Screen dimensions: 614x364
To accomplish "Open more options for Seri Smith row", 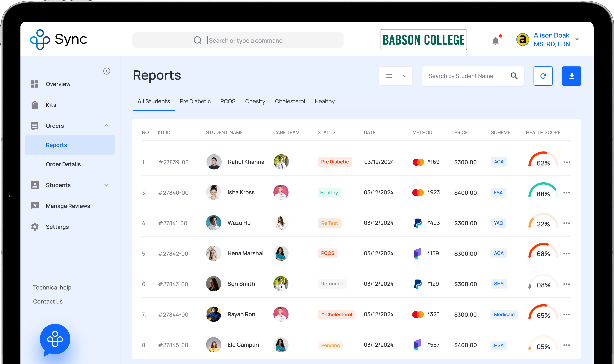I will click(567, 284).
